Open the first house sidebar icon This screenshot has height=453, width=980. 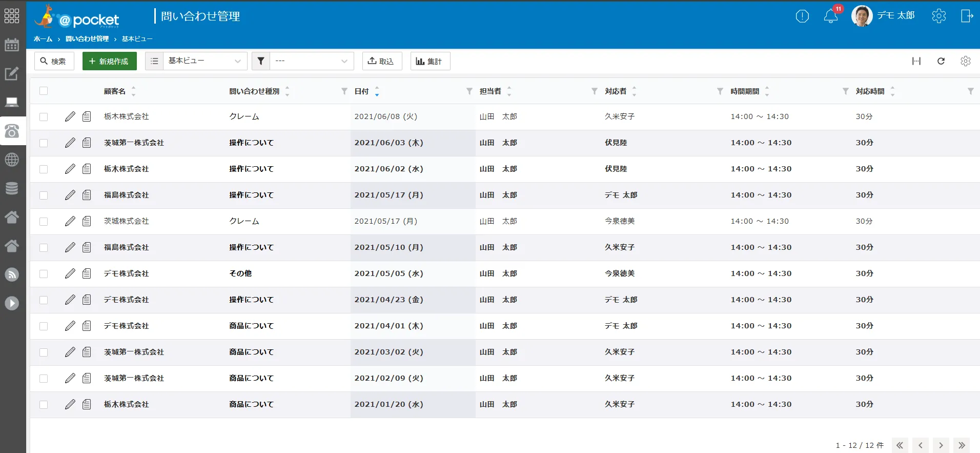[x=12, y=217]
